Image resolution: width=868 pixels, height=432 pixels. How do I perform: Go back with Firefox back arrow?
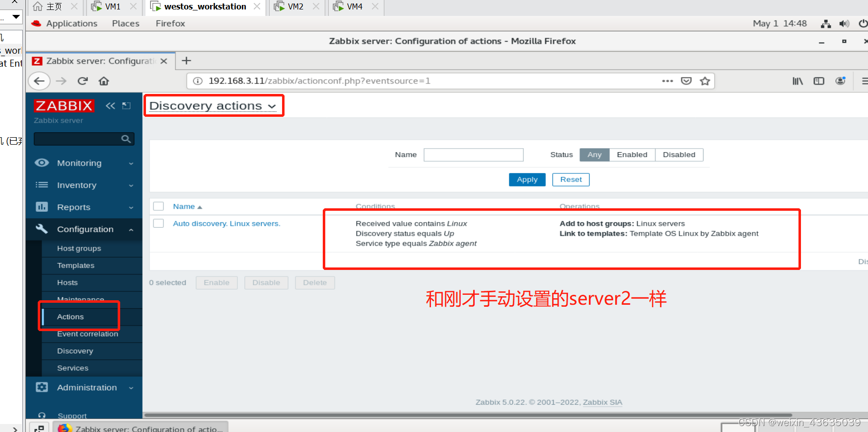pyautogui.click(x=39, y=81)
